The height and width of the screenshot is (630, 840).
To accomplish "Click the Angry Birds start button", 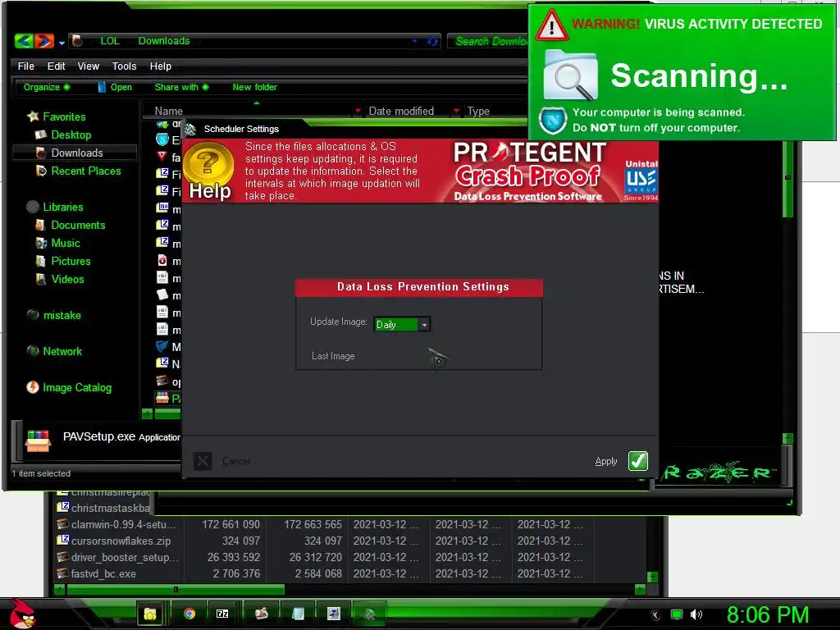I will click(22, 613).
